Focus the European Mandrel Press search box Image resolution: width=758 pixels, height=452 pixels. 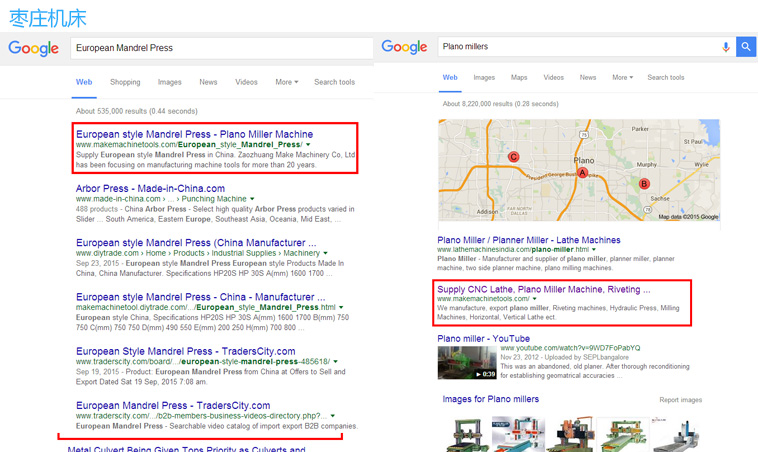pos(221,48)
